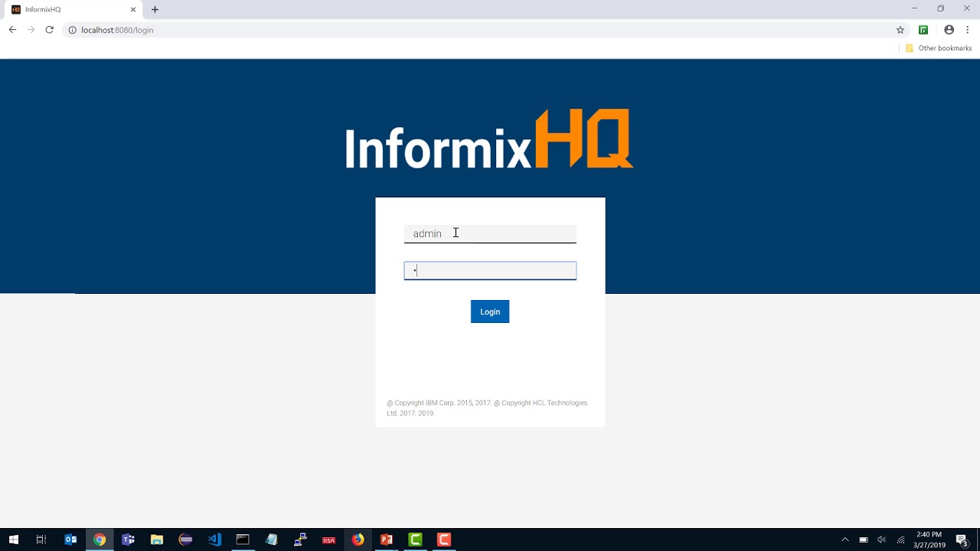The height and width of the screenshot is (551, 980).
Task: Open the Chrome three-dot menu
Action: click(968, 30)
